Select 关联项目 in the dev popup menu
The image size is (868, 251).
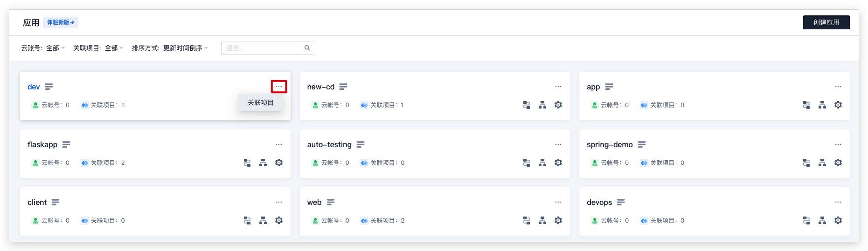click(x=260, y=102)
